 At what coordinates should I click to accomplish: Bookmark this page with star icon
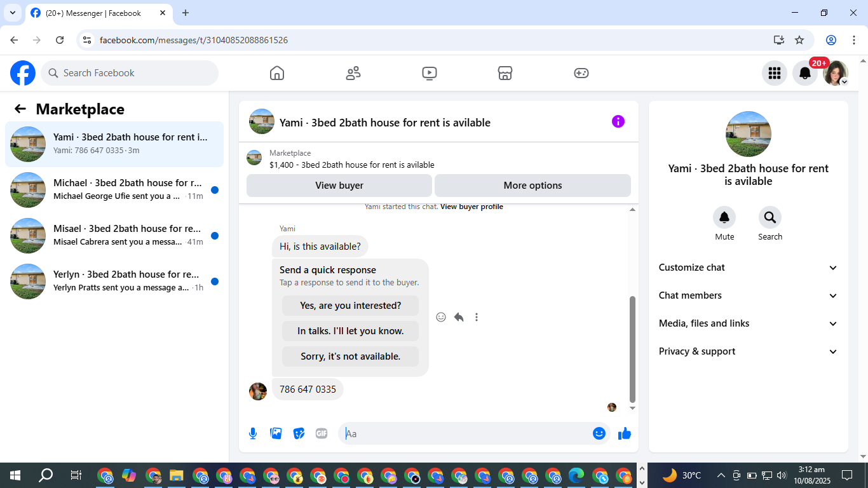799,40
